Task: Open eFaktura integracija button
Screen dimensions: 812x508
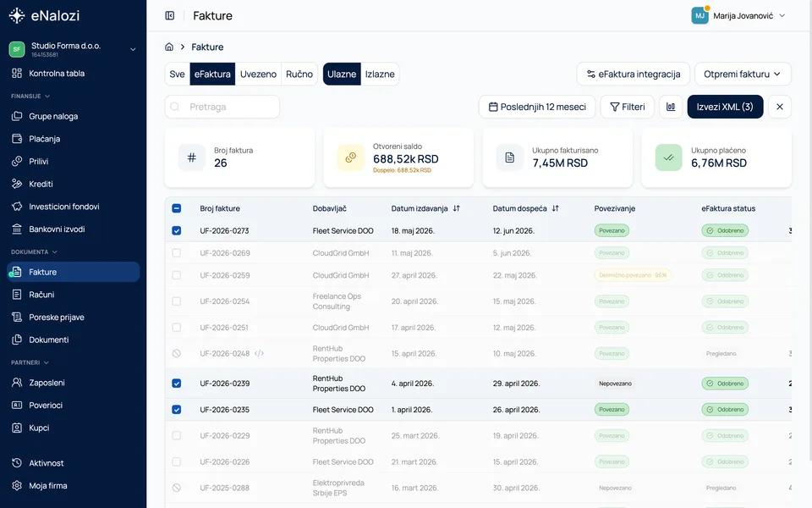Action: 633,75
